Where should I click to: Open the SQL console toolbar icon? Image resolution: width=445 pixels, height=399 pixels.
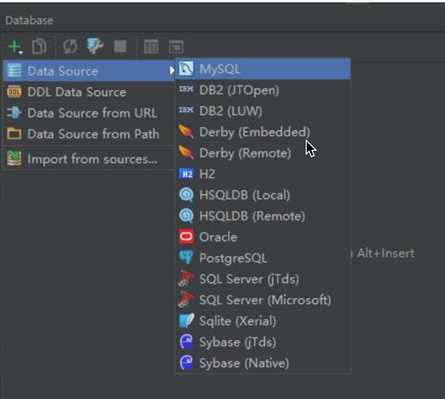176,47
